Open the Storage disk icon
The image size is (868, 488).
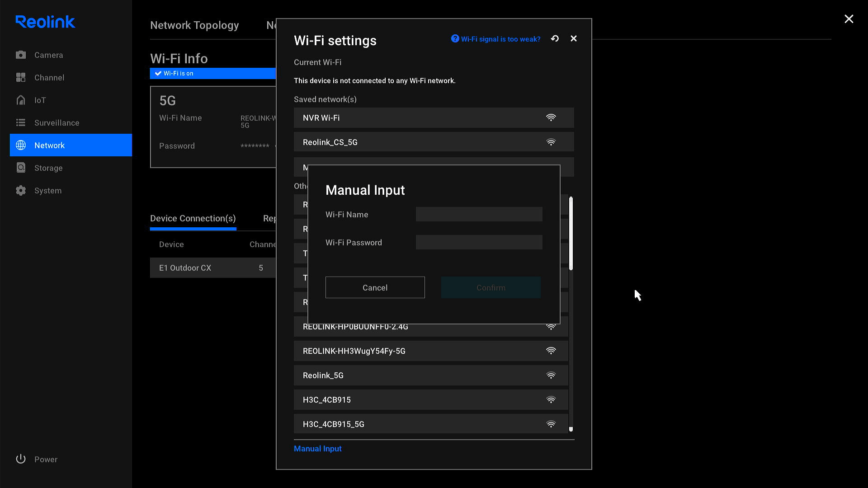(x=21, y=168)
